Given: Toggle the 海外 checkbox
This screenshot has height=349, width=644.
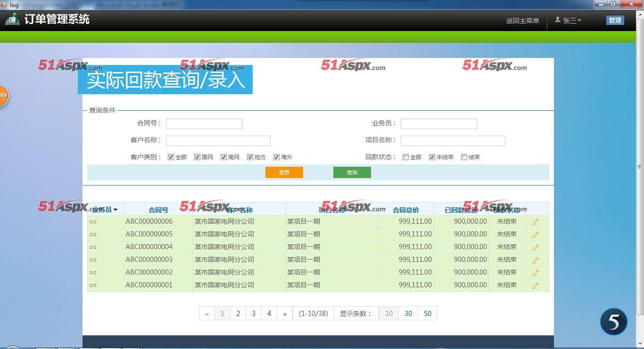Looking at the screenshot, I should click(x=277, y=157).
